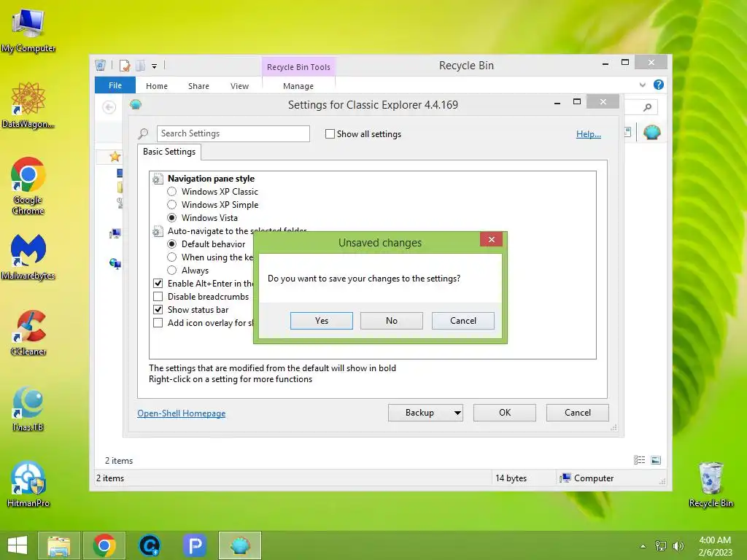Click the network tray icon
The image size is (747, 560).
(661, 545)
